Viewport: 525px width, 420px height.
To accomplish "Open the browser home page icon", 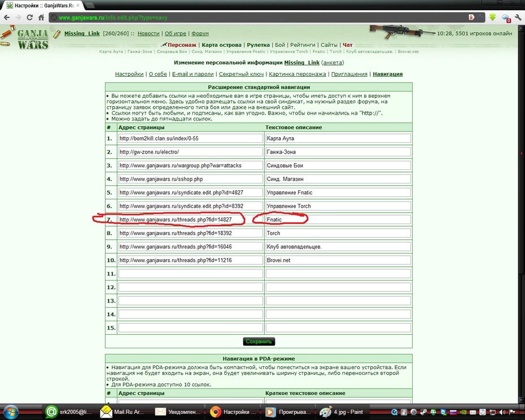I will click(x=41, y=17).
